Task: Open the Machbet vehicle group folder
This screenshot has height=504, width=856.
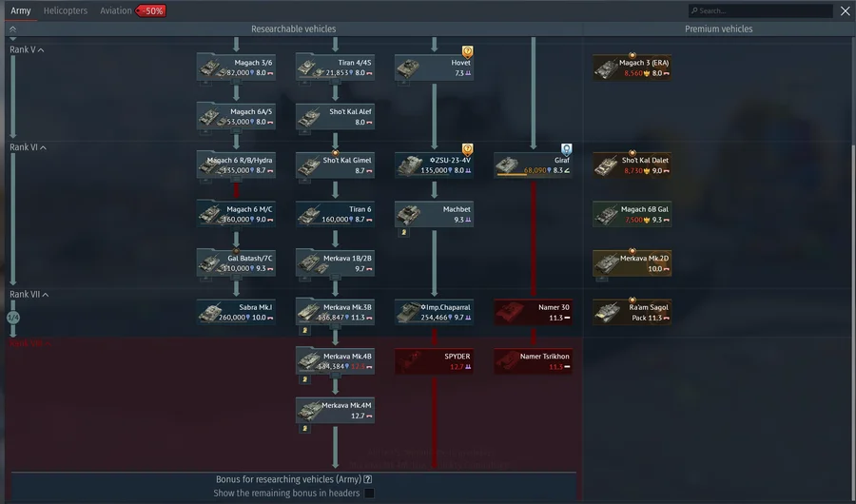Action: pos(403,231)
